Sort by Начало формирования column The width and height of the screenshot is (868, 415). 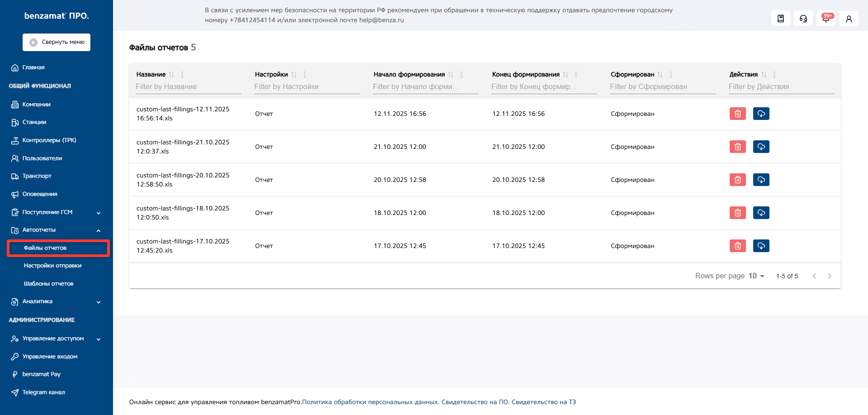(451, 75)
